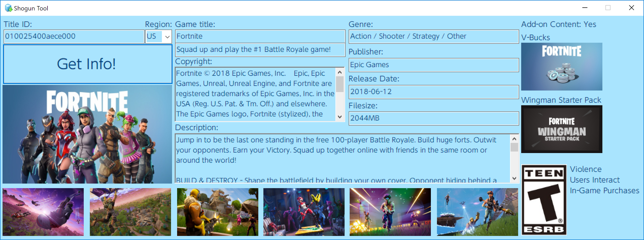Screen dimensions: 644x240
Task: Open the grassy hill squad screenshot
Action: coord(478,212)
